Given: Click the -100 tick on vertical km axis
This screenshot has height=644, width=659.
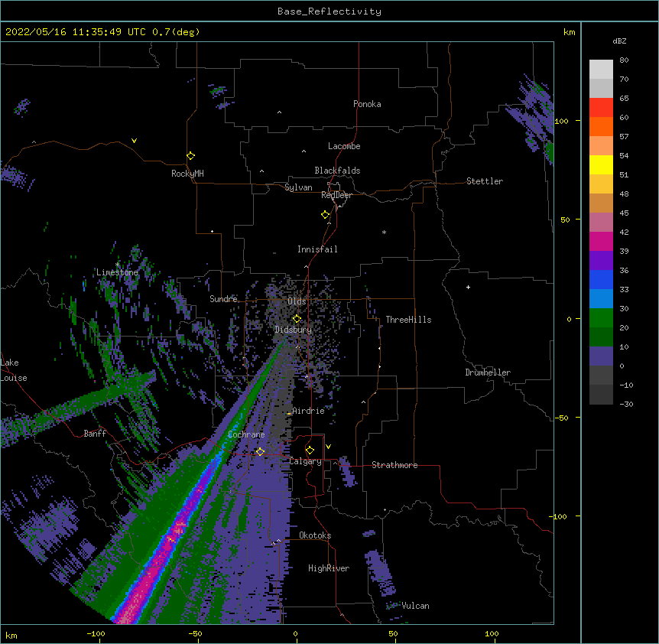Looking at the screenshot, I should [558, 516].
